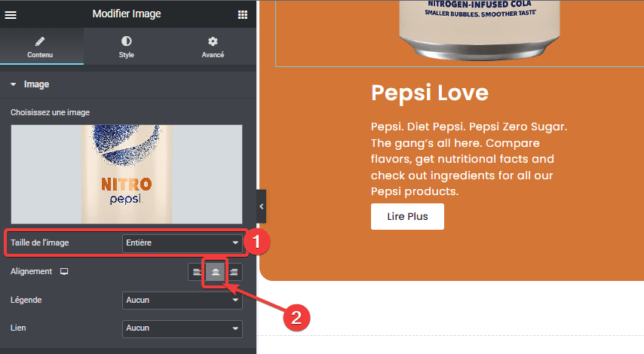The image size is (644, 354).
Task: Open the Légende dropdown
Action: 182,301
